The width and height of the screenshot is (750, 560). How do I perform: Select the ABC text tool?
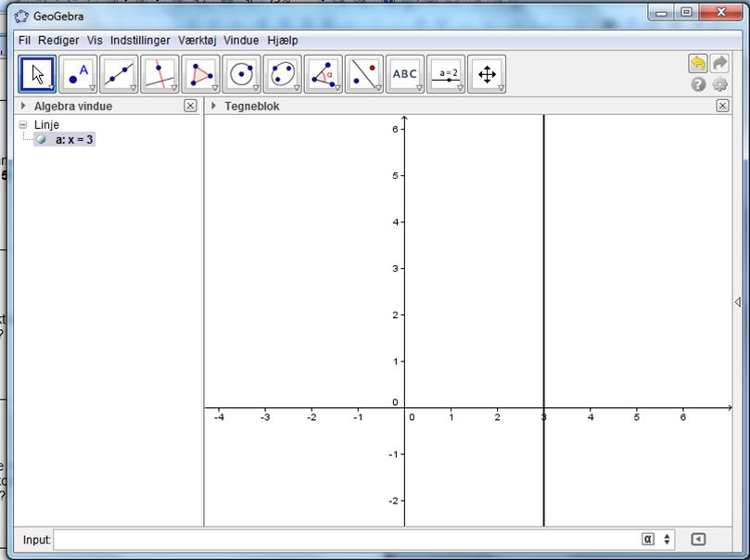click(x=405, y=74)
